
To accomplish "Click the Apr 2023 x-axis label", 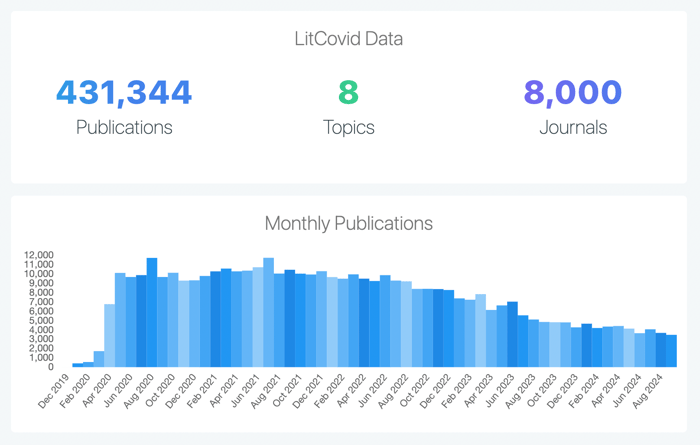I will (x=478, y=391).
